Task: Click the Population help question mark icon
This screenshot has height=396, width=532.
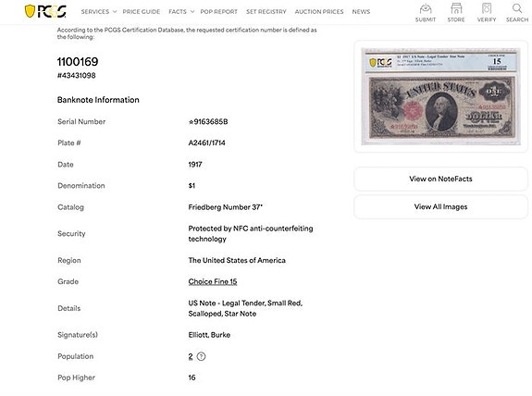Action: tap(201, 356)
